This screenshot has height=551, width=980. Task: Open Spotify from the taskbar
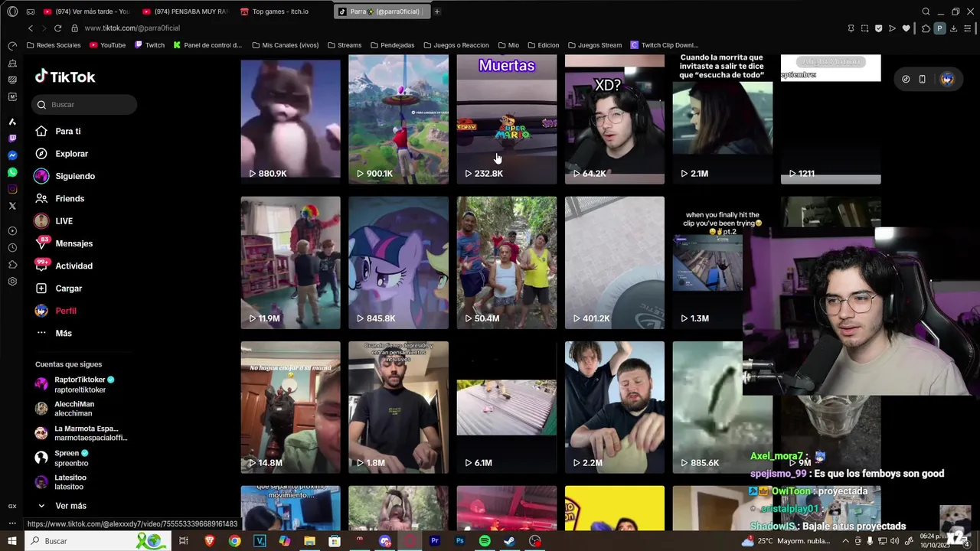tap(485, 541)
